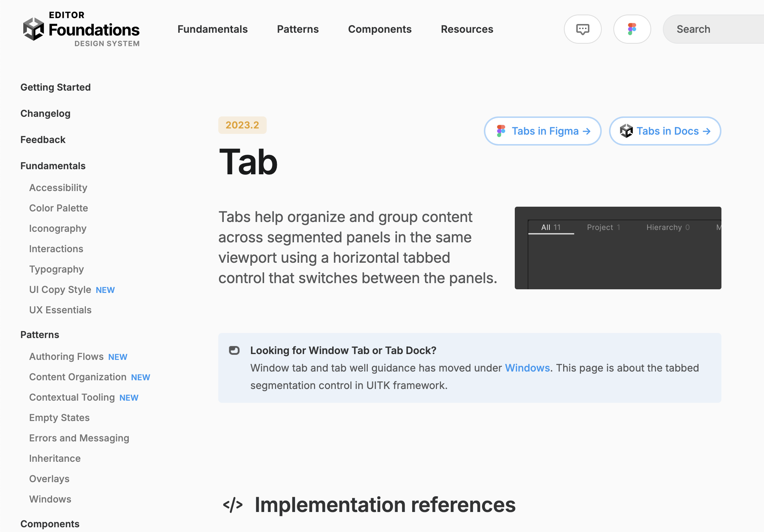Click the info callout icon beside Looking for Window Tab

coord(234,350)
